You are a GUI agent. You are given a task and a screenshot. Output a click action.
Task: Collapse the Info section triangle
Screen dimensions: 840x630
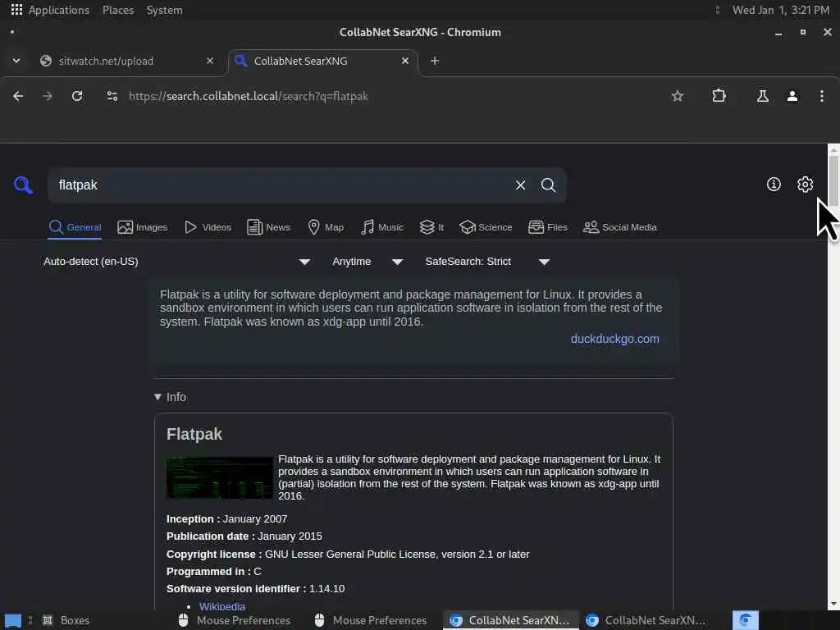tap(157, 397)
